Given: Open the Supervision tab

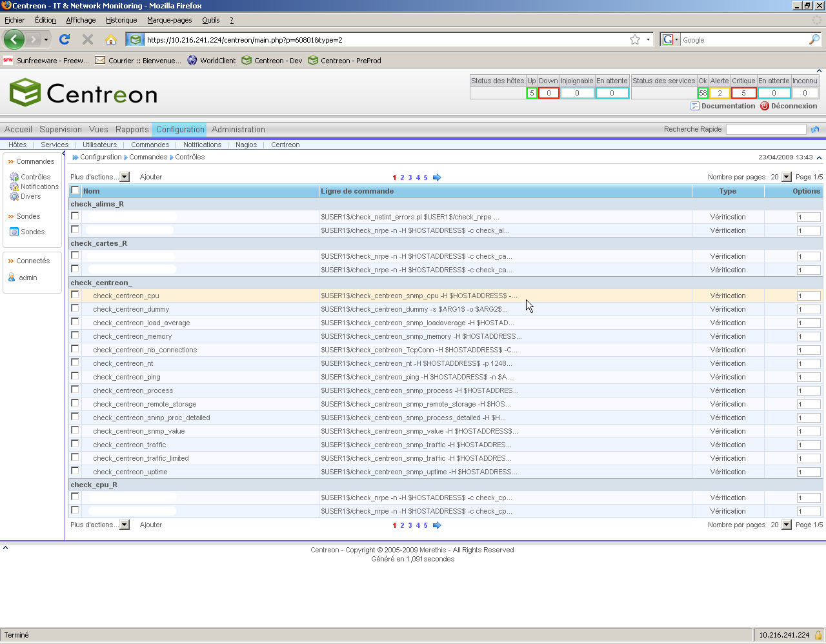Looking at the screenshot, I should 61,129.
